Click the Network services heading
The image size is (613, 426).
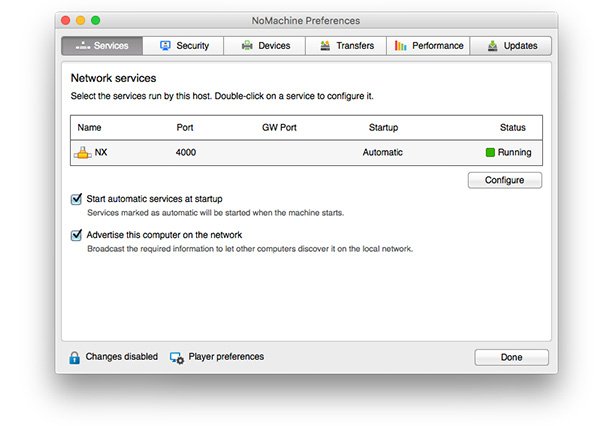(113, 78)
